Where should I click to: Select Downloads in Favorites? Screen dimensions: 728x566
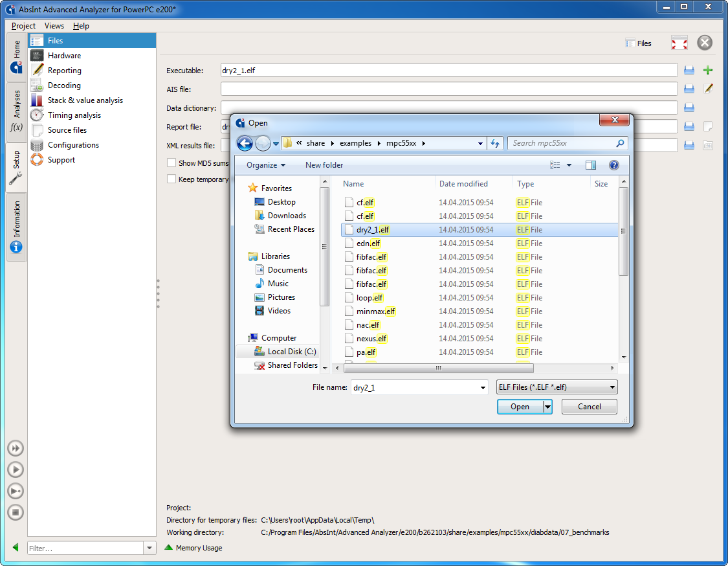click(x=287, y=215)
